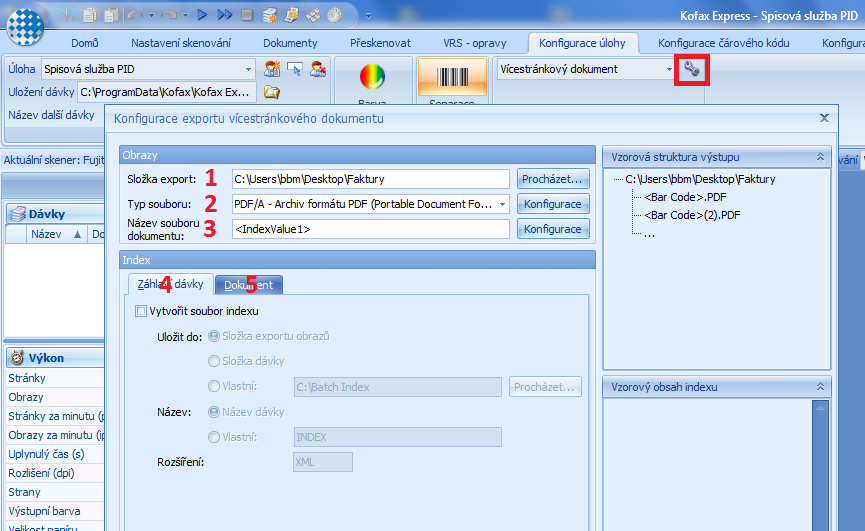The width and height of the screenshot is (865, 531).
Task: Enable Vytvořit soubor indexu checkbox
Action: (x=141, y=311)
